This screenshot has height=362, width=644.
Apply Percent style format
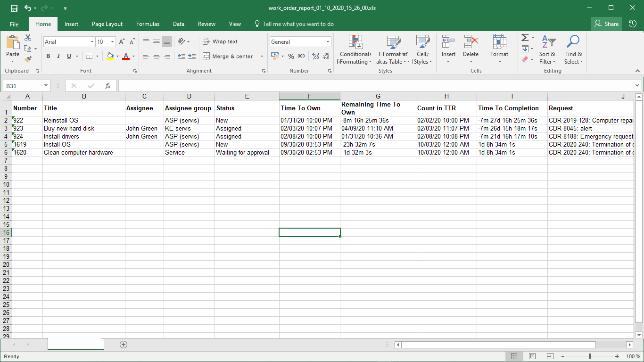coord(291,56)
